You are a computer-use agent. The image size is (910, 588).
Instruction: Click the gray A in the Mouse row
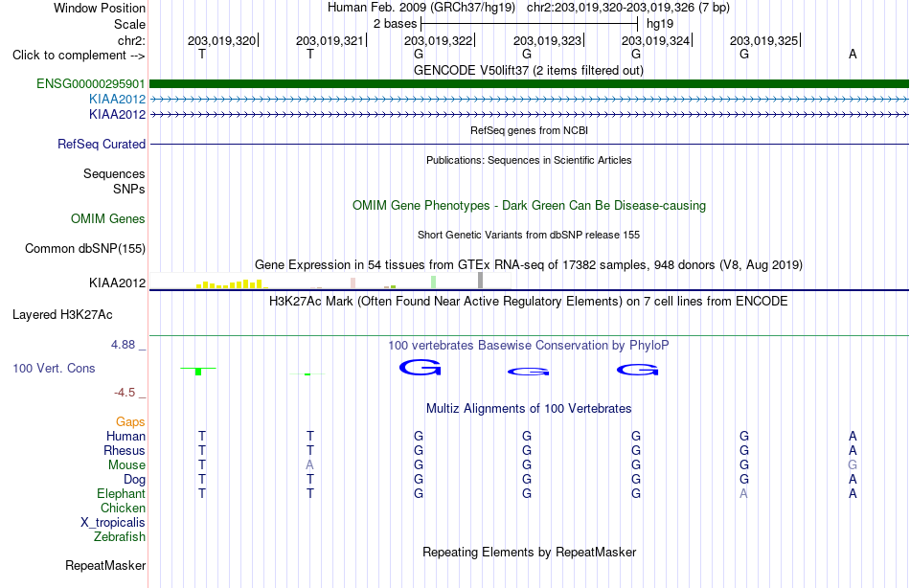coord(310,465)
